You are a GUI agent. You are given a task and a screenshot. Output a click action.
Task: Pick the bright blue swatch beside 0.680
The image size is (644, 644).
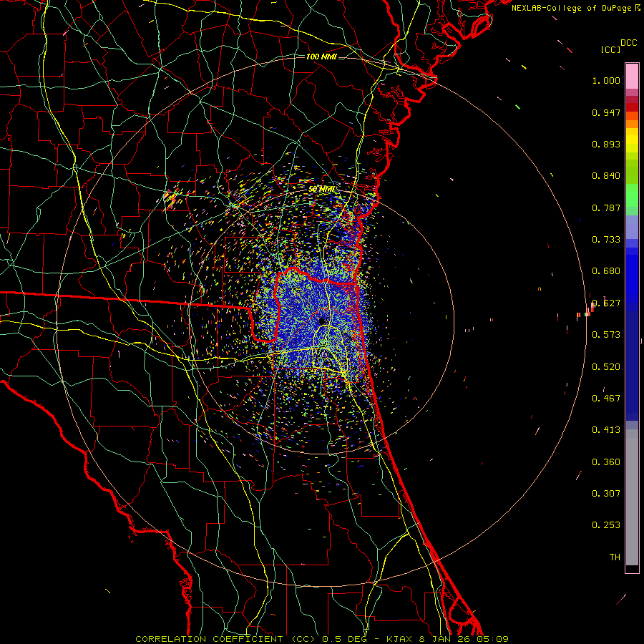pyautogui.click(x=632, y=275)
